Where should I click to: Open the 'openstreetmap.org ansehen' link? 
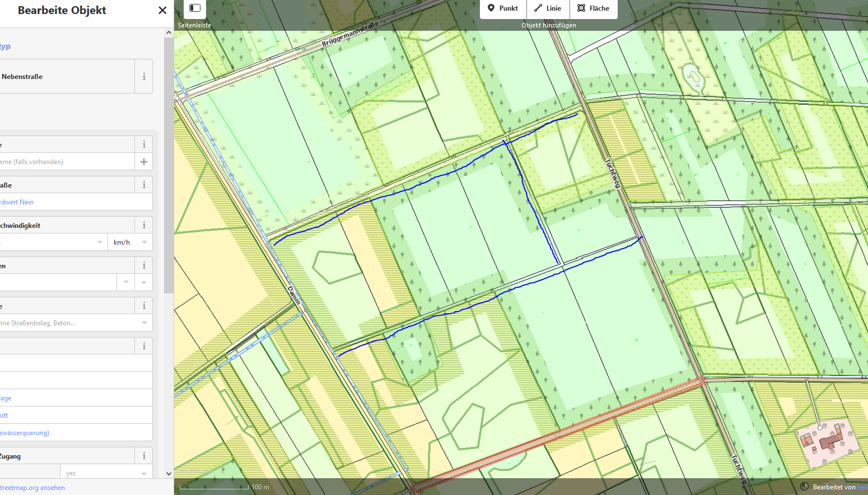[x=32, y=488]
